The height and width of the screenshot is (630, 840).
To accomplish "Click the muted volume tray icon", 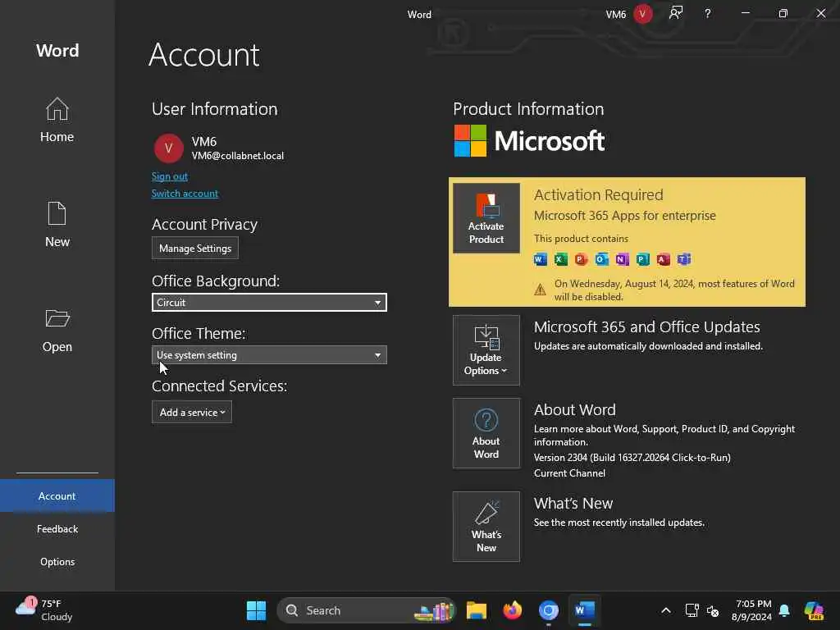I will [x=713, y=610].
